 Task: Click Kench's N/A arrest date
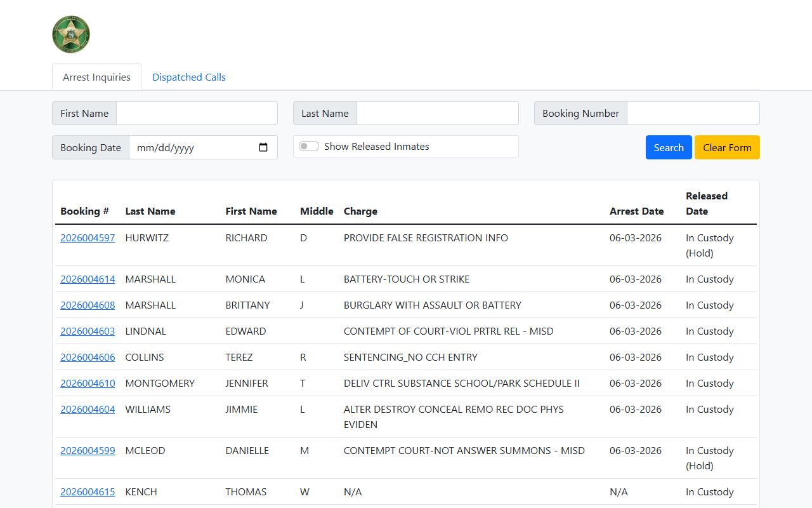pos(619,491)
